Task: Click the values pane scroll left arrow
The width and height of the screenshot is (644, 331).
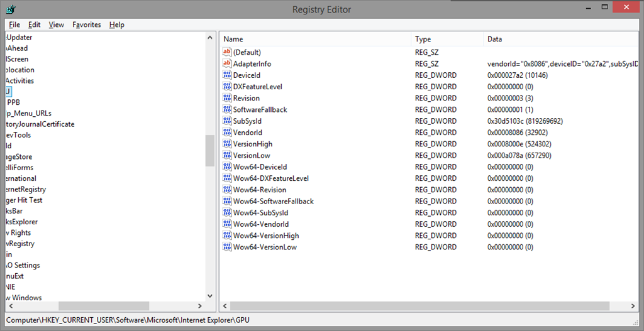Action: tap(225, 306)
